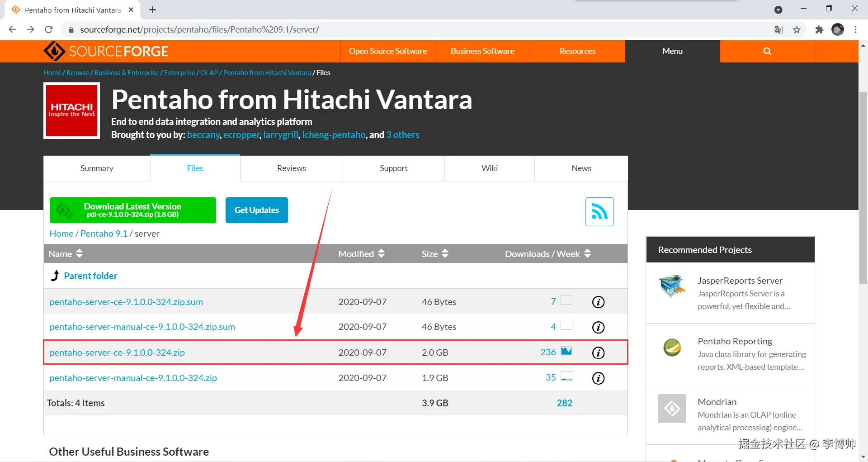This screenshot has width=868, height=462.
Task: Click the JasperReports Server project icon
Action: click(x=672, y=286)
